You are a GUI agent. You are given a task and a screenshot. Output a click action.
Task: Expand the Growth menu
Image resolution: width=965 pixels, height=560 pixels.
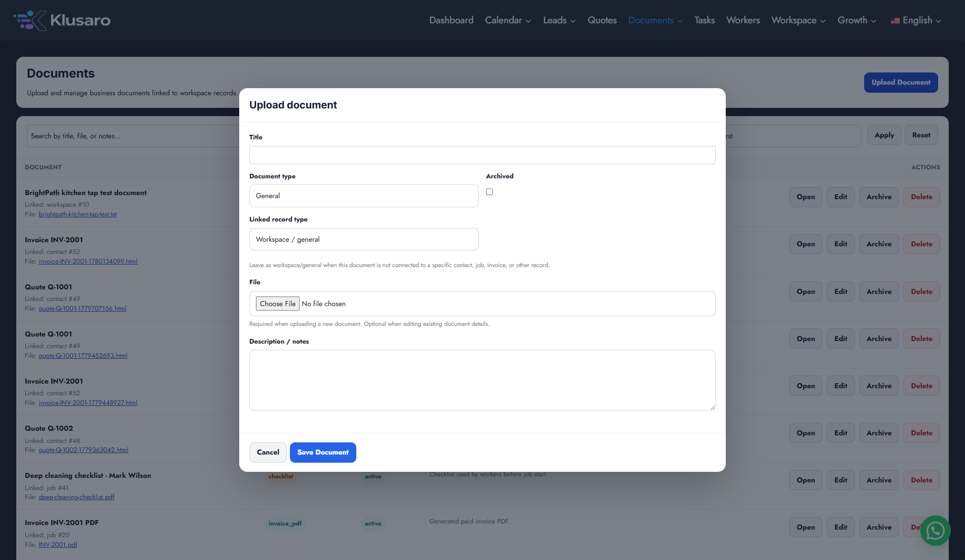pyautogui.click(x=857, y=20)
